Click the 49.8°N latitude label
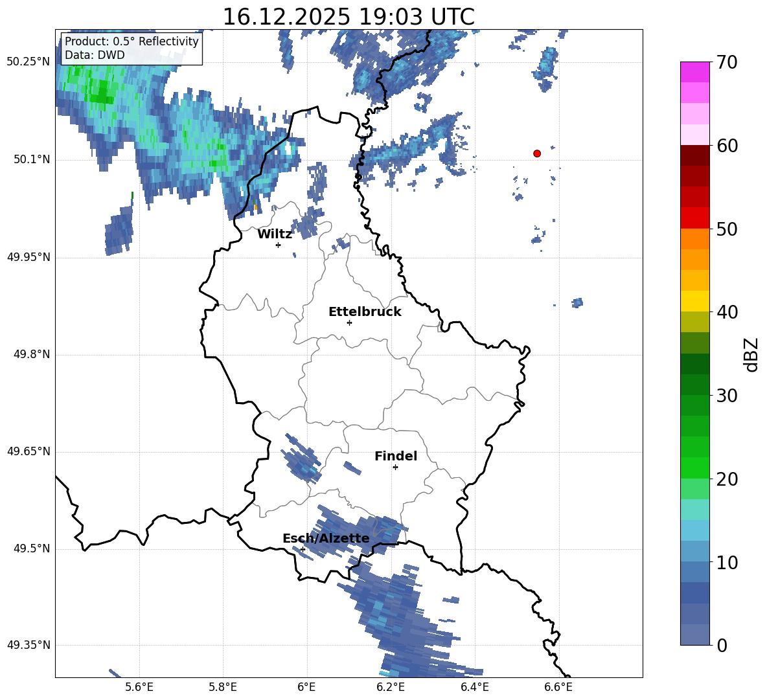Image resolution: width=767 pixels, height=700 pixels. (32, 354)
